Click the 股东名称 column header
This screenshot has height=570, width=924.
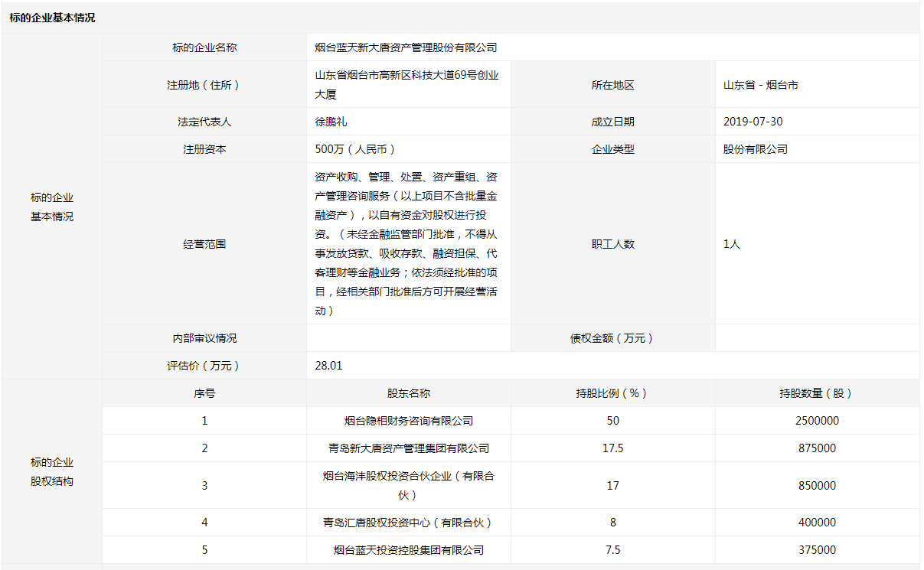[408, 393]
